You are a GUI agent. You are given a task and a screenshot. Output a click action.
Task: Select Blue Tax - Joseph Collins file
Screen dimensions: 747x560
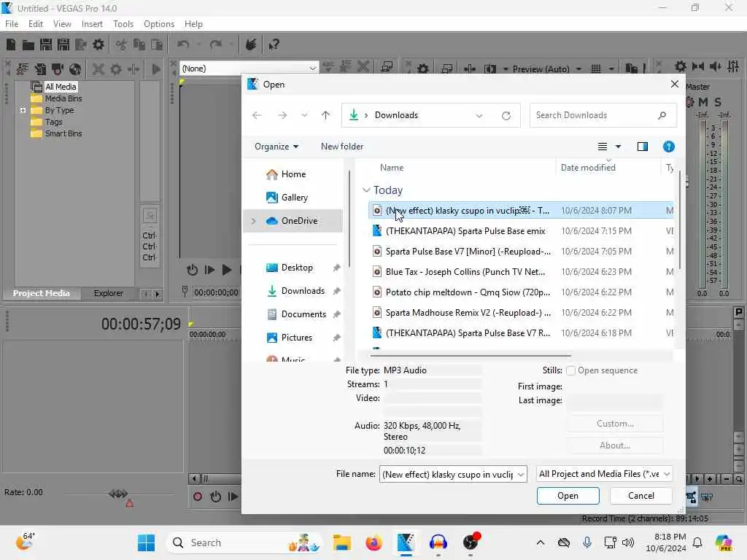[x=520, y=272]
